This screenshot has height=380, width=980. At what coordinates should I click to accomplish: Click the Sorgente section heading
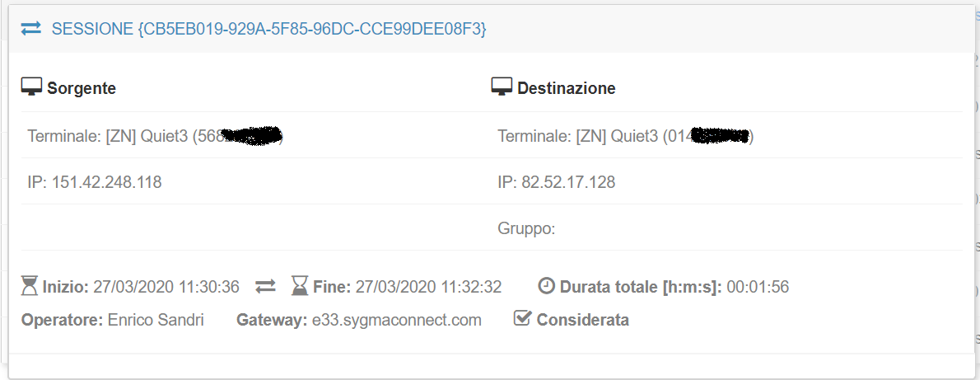click(81, 88)
